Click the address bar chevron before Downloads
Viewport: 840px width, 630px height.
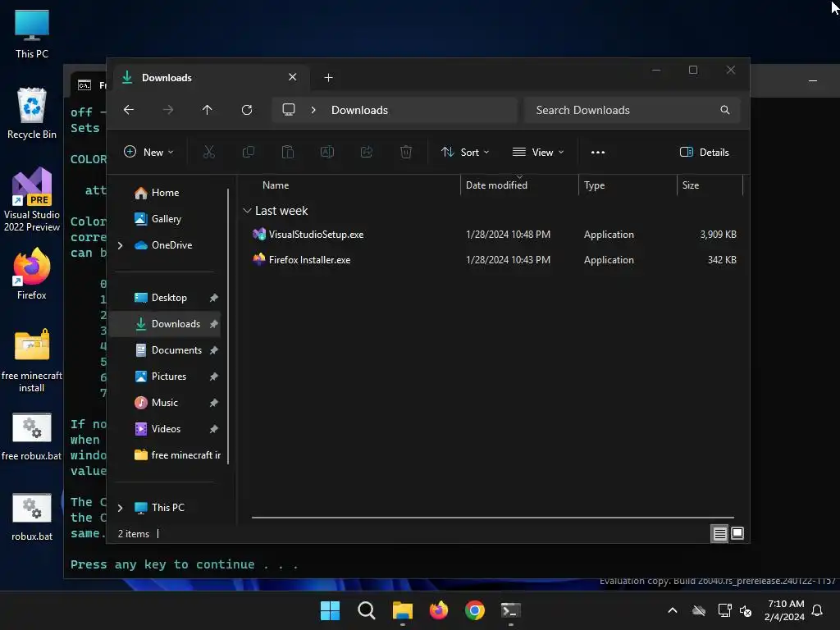pos(313,110)
